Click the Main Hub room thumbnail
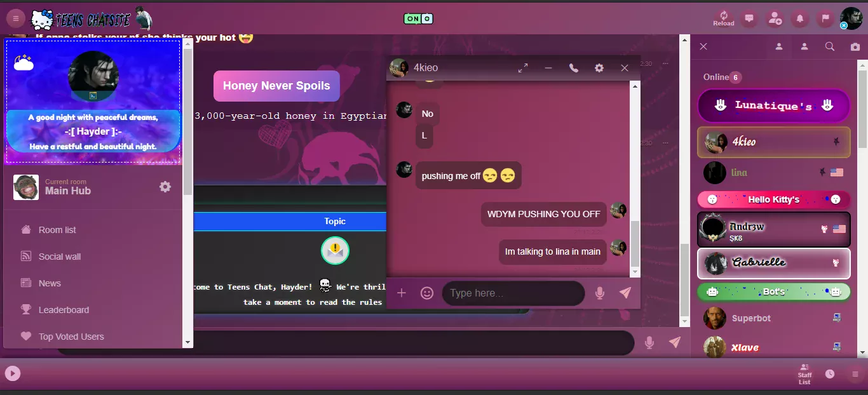 tap(26, 187)
